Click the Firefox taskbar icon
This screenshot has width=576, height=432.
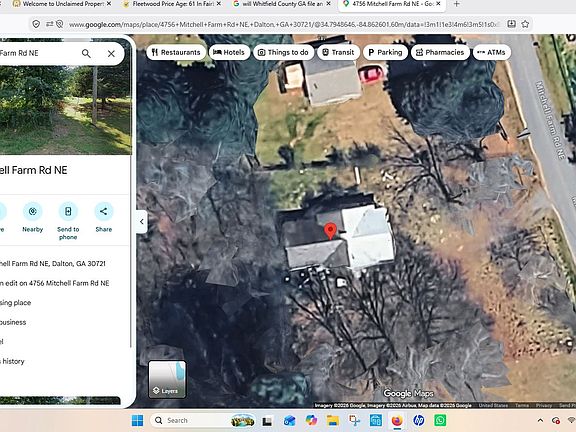coord(397,420)
